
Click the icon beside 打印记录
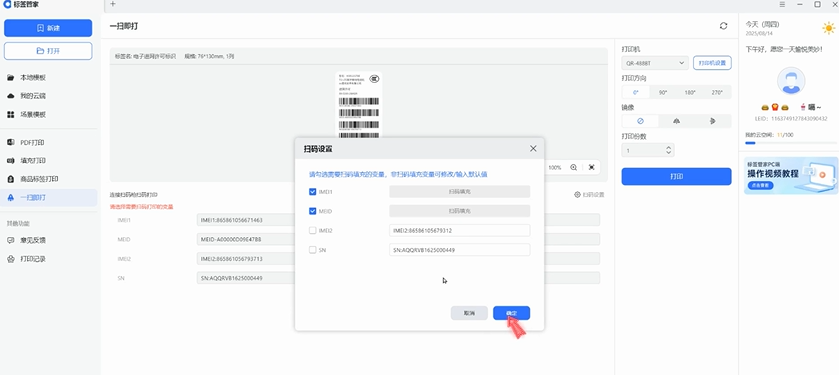pyautogui.click(x=11, y=259)
